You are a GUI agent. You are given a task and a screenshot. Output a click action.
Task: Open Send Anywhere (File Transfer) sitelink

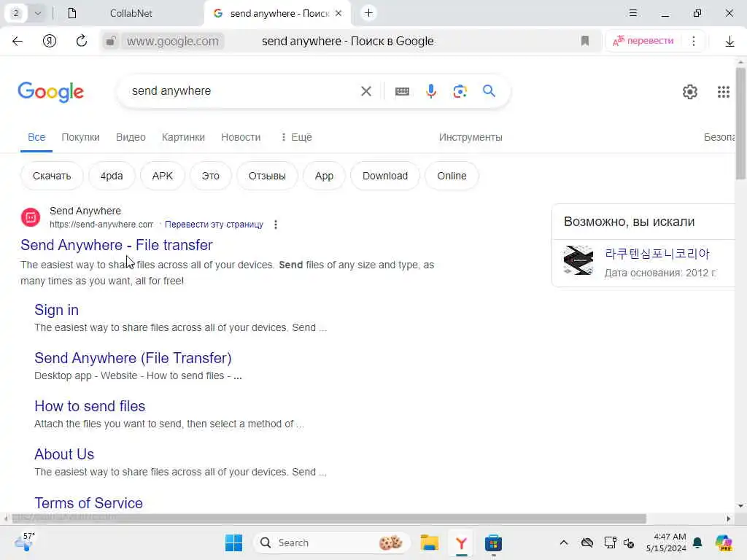coord(133,357)
